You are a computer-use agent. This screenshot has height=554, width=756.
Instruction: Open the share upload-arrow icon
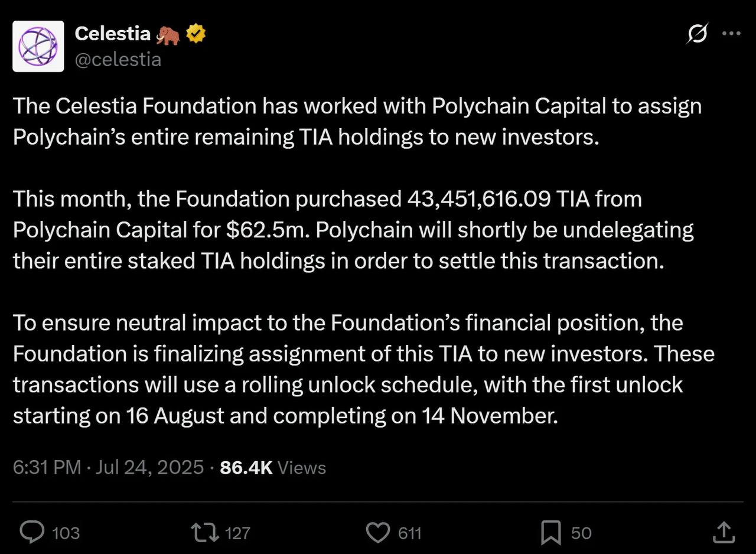(724, 532)
